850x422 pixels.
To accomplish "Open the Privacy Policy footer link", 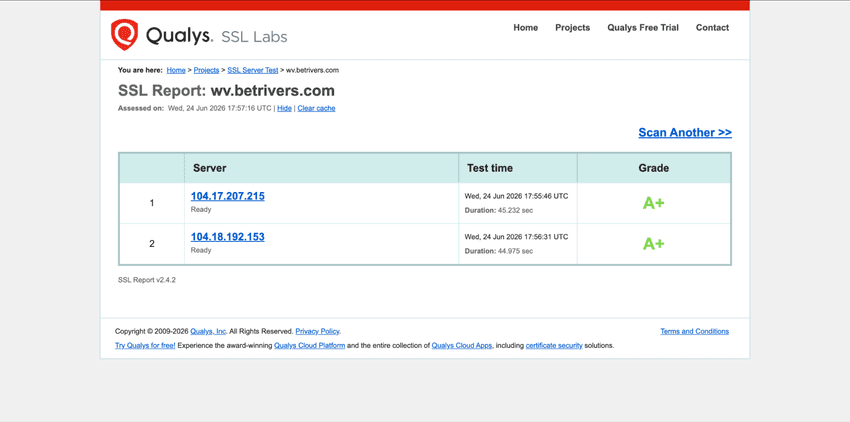I will coord(317,331).
